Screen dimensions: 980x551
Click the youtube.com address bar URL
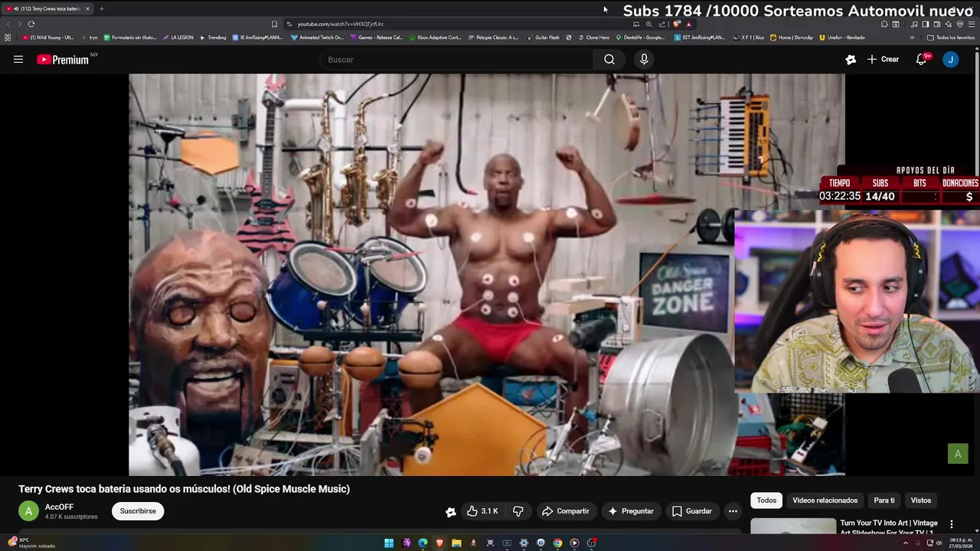(x=341, y=24)
